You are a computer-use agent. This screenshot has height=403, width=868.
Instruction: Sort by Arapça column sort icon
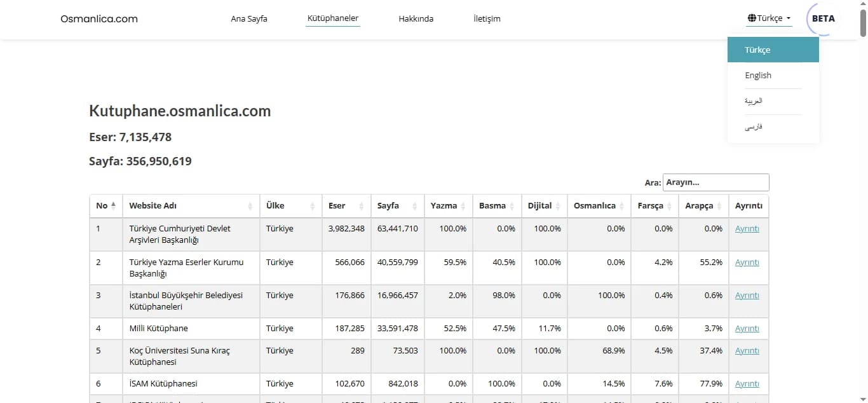[x=720, y=206]
